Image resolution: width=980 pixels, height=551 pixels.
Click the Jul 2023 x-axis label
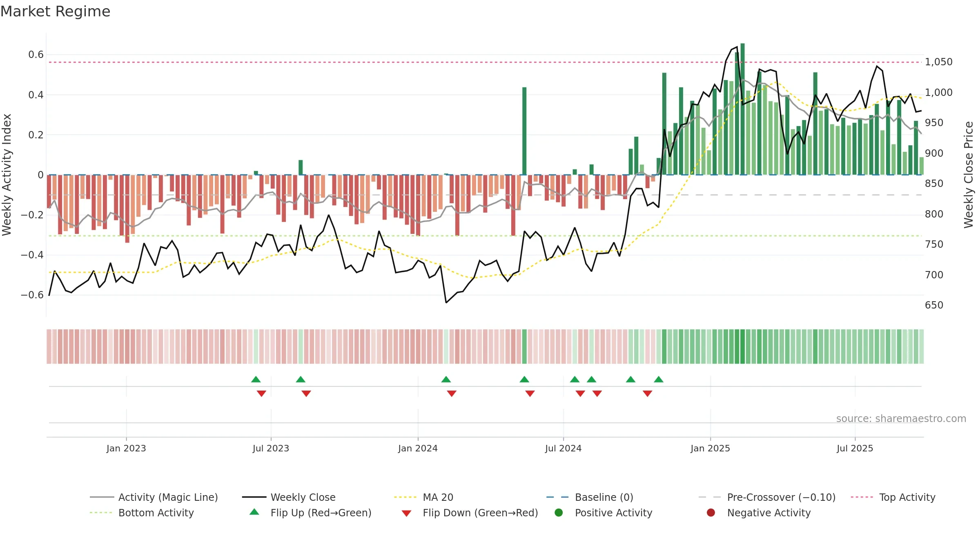(x=271, y=448)
